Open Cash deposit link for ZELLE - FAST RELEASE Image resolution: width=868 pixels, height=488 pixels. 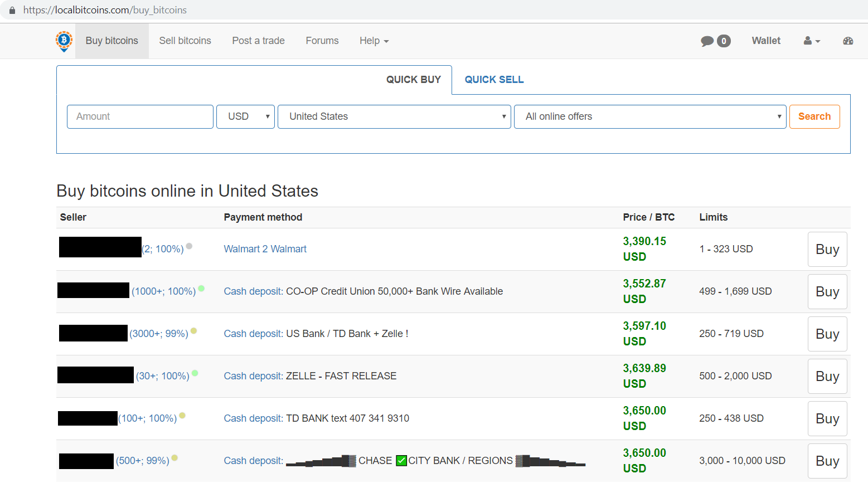[254, 376]
